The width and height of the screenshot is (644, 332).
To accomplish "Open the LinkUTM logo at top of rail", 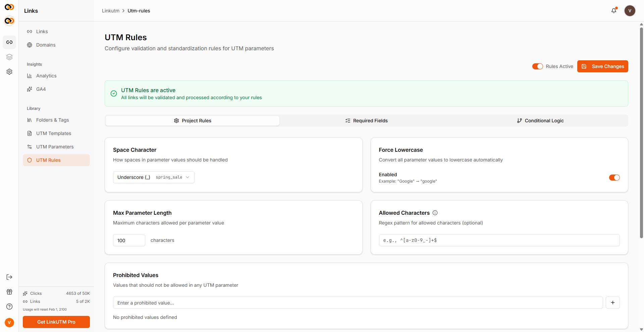I will click(x=9, y=7).
